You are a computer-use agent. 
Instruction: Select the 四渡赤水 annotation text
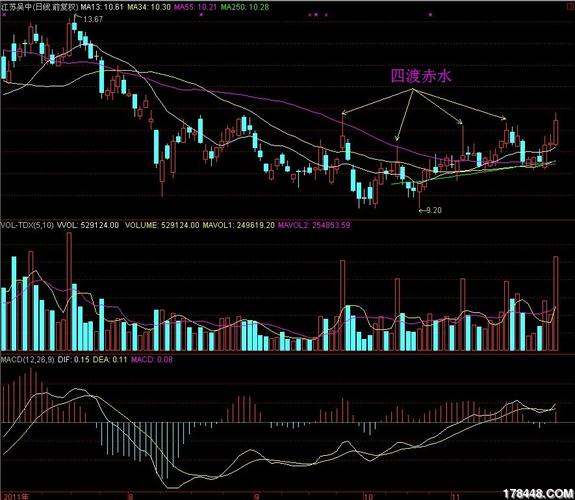tap(421, 76)
